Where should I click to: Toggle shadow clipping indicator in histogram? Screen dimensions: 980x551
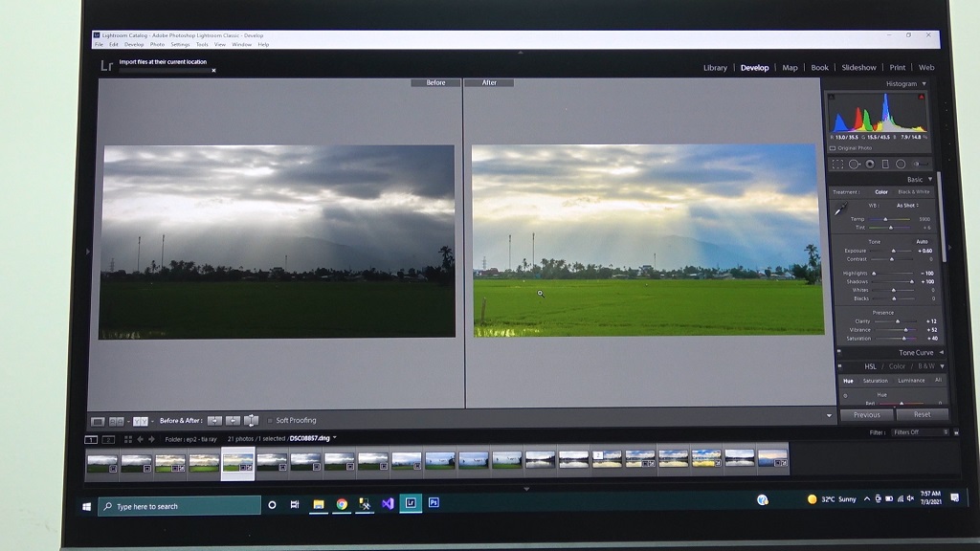(x=832, y=97)
